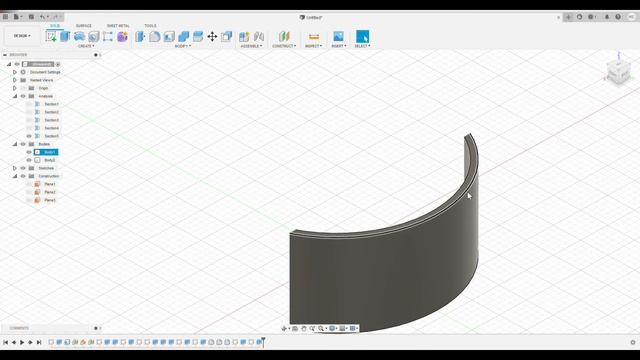Viewport: 640px width, 360px height.
Task: Select the Fillet tool
Action: point(155,36)
